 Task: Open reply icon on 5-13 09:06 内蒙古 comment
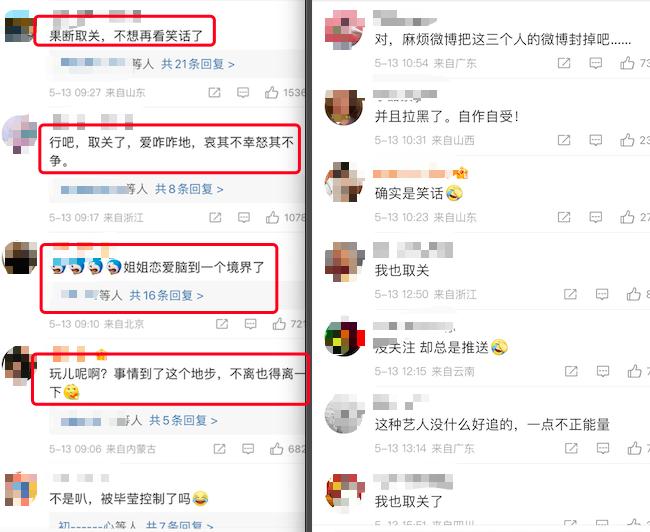click(248, 449)
